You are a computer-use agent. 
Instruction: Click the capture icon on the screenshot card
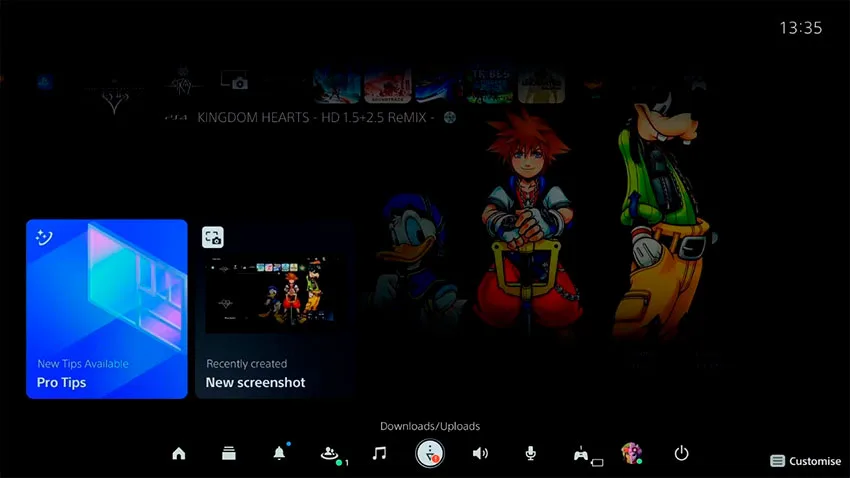[212, 237]
